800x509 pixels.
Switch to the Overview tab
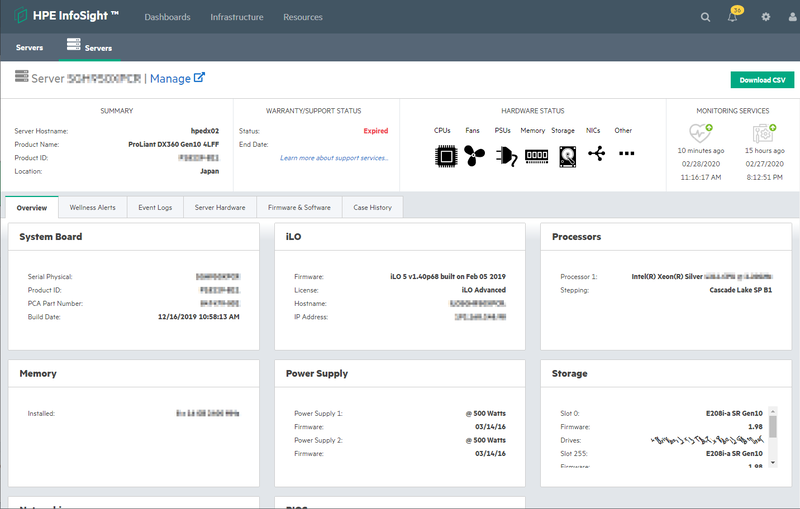point(32,208)
